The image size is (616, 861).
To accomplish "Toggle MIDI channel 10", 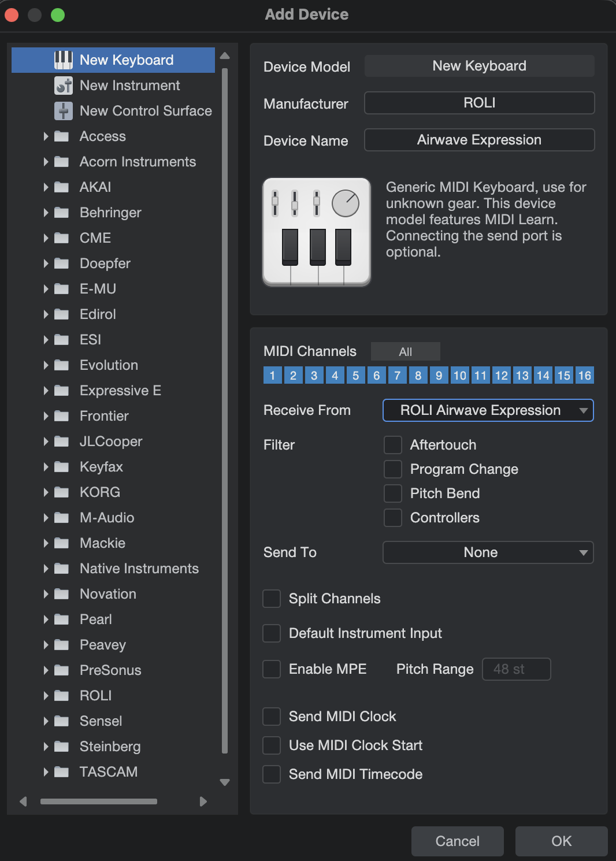I will pyautogui.click(x=459, y=376).
